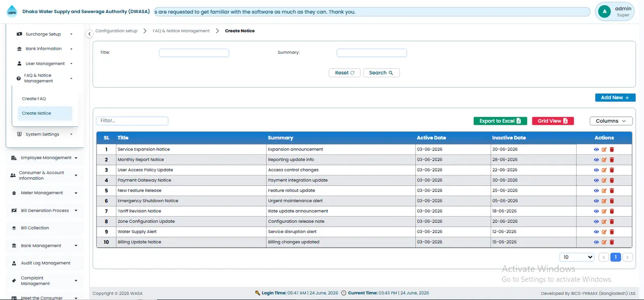Screen dimensions: 644x300
Task: Delete the New Feature Release notice
Action: 612,191
